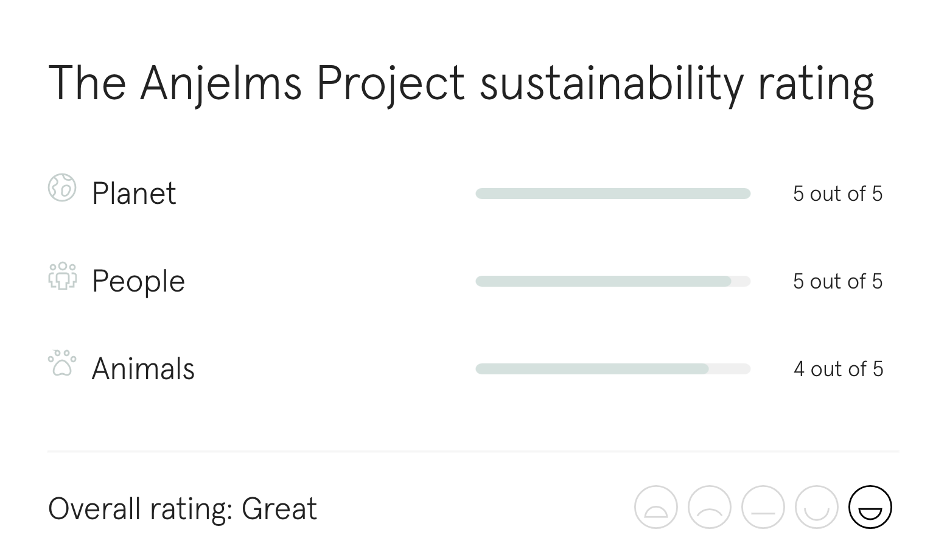Image resolution: width=947 pixels, height=560 pixels.
Task: Click the '4 out of 5' Animals label
Action: [x=838, y=368]
